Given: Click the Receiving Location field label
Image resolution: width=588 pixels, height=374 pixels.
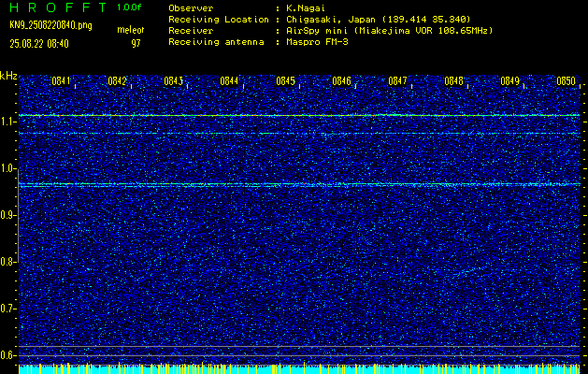Looking at the screenshot, I should (219, 20).
